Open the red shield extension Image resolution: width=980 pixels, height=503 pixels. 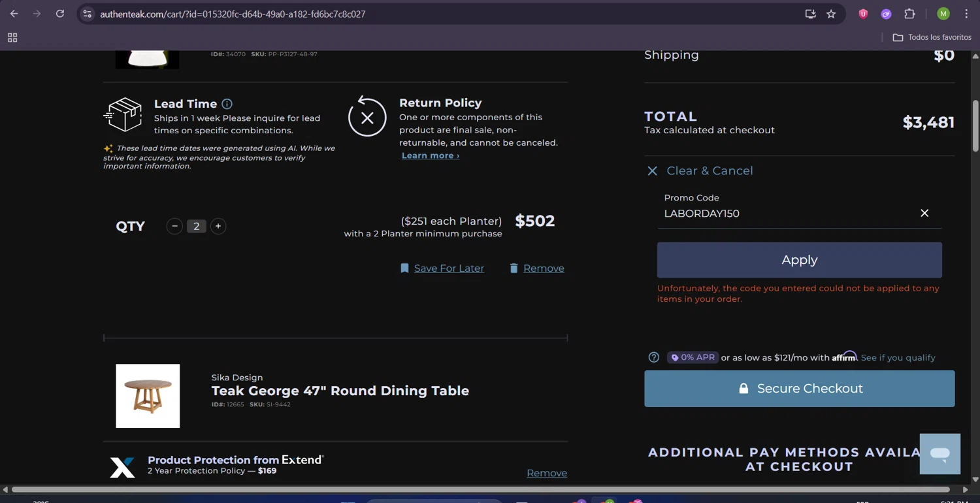click(x=863, y=14)
